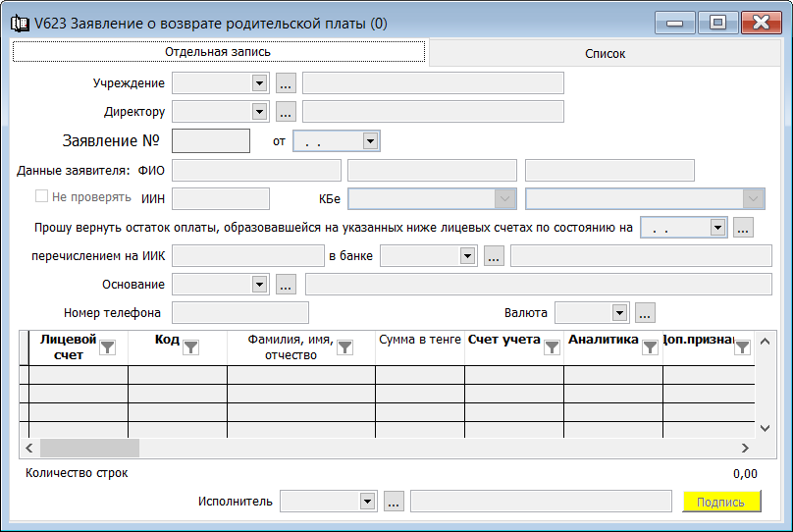Click the filter icon in Лицевой счет column
Viewport: 793px width, 532px height.
click(x=107, y=347)
